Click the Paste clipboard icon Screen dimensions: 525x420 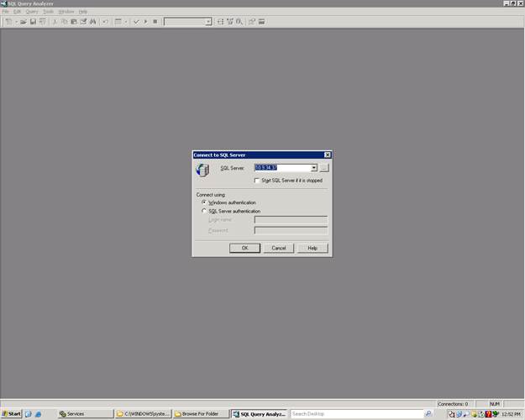(74, 22)
